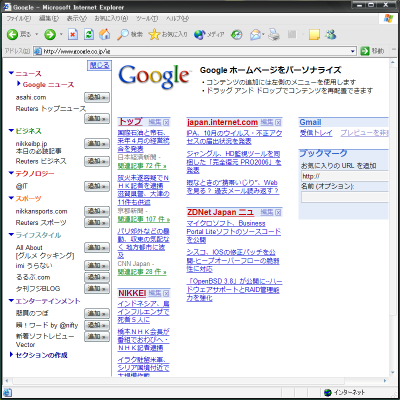Remove the japan.internet.com module via X icon

pyautogui.click(x=278, y=122)
